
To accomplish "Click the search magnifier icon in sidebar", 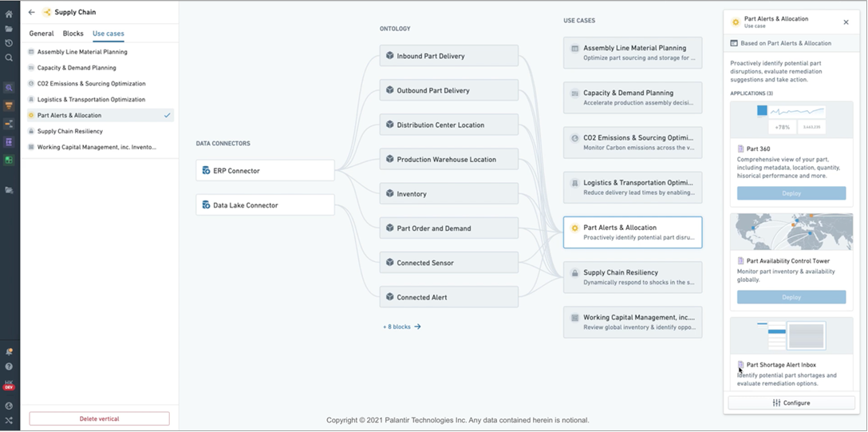I will coord(9,57).
